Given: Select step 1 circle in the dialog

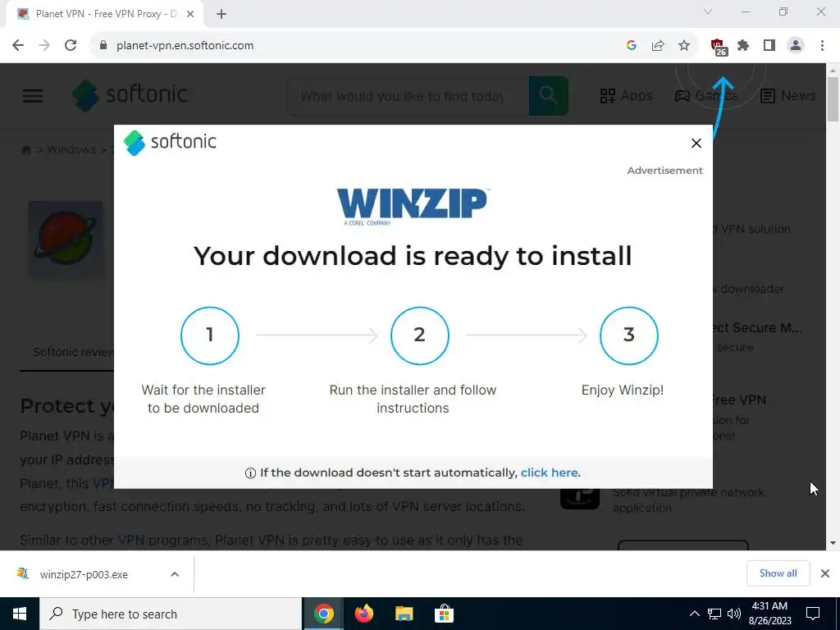Looking at the screenshot, I should point(209,336).
